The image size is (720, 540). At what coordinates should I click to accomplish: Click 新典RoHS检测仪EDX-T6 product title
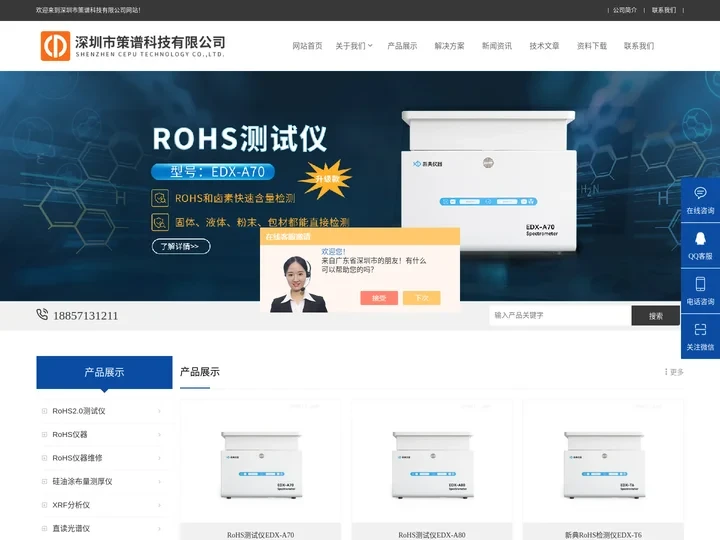coord(603,535)
